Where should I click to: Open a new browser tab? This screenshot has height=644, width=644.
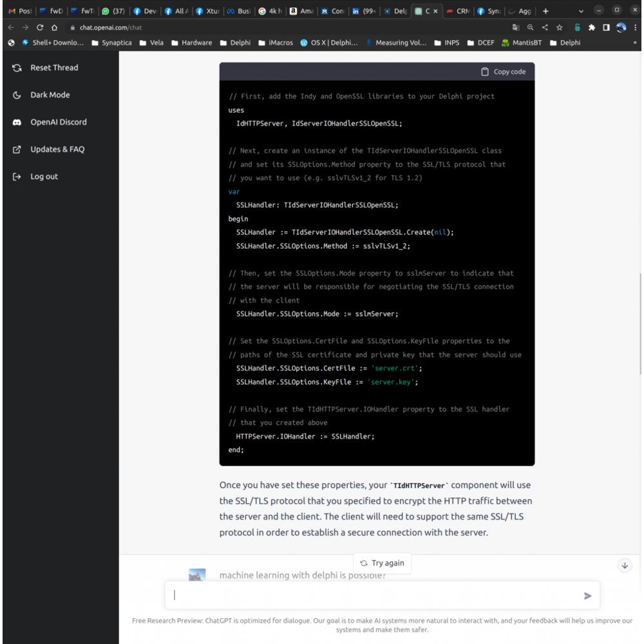coord(545,11)
